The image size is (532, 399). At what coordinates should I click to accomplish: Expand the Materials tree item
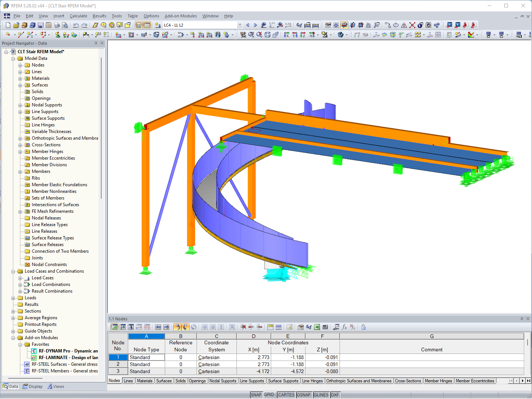20,79
